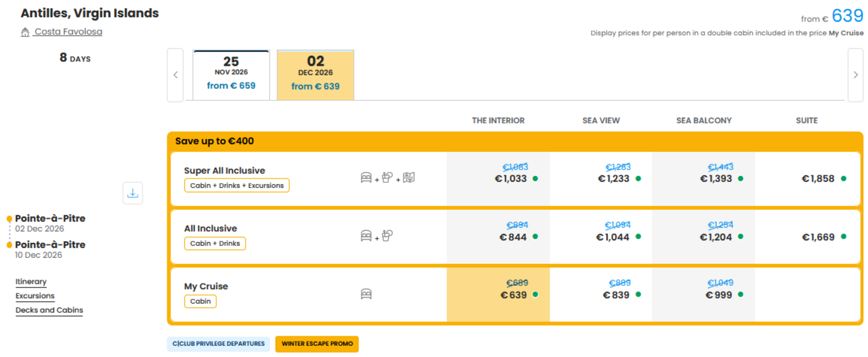Click SUITE column header
Image resolution: width=868 pixels, height=357 pixels.
click(x=807, y=120)
